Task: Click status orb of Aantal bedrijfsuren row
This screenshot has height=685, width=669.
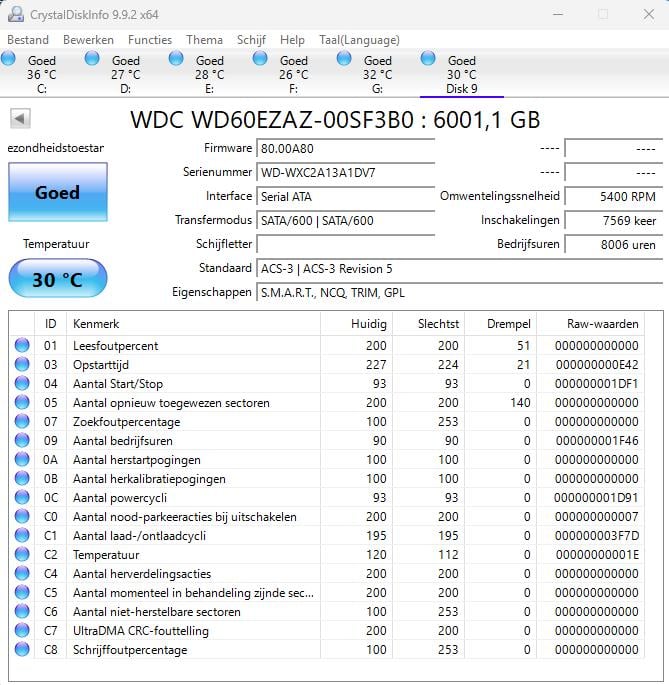Action: [x=22, y=440]
